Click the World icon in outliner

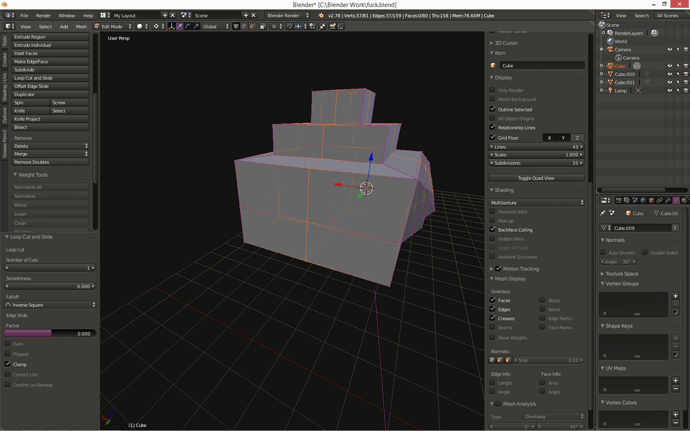click(609, 41)
